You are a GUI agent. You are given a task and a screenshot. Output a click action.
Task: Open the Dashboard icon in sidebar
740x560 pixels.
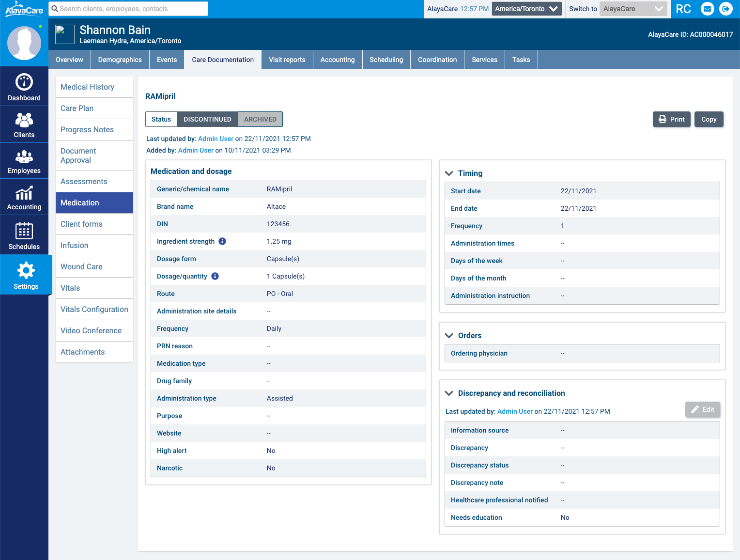tap(24, 82)
